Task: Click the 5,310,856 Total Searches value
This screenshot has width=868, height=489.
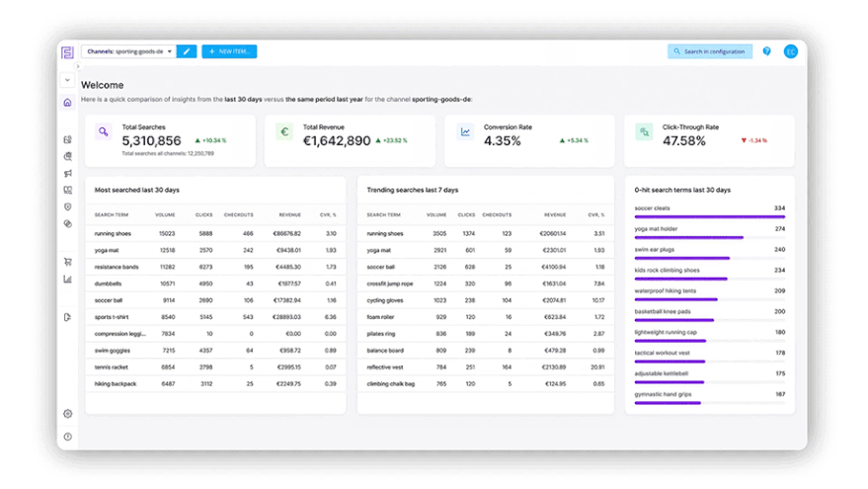Action: pos(152,141)
